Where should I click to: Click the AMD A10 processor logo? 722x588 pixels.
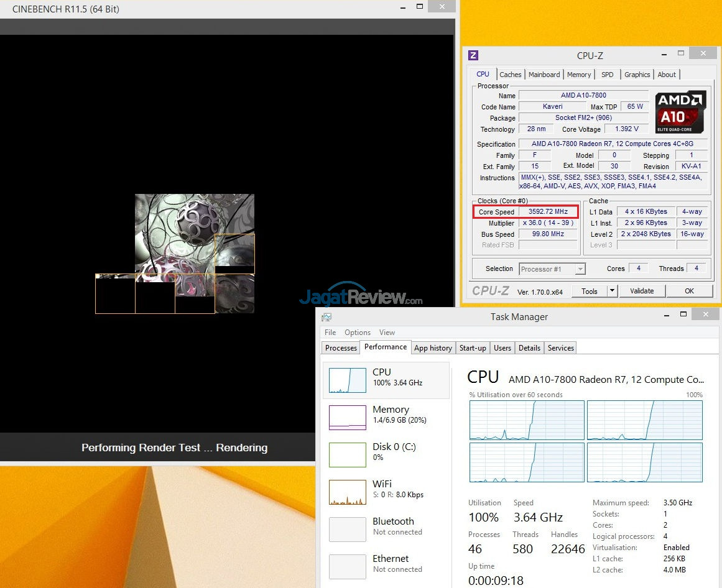tap(680, 112)
